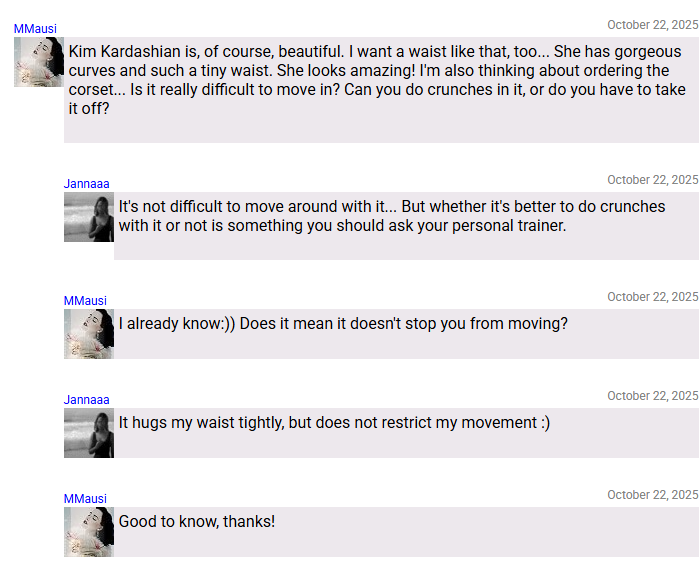This screenshot has height=570, width=700.
Task: Open Jannaaa's username above "It hugs my waist" reply
Action: [87, 400]
